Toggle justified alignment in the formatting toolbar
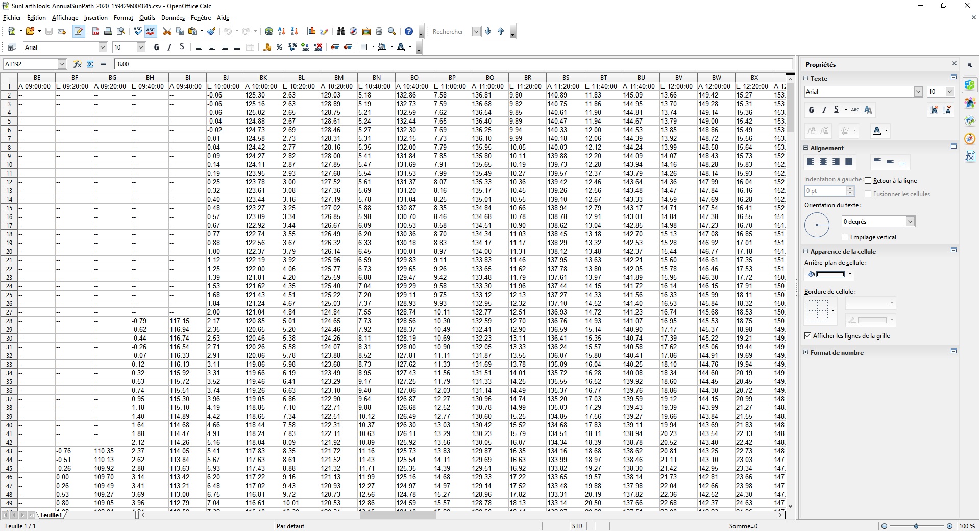 [x=237, y=47]
